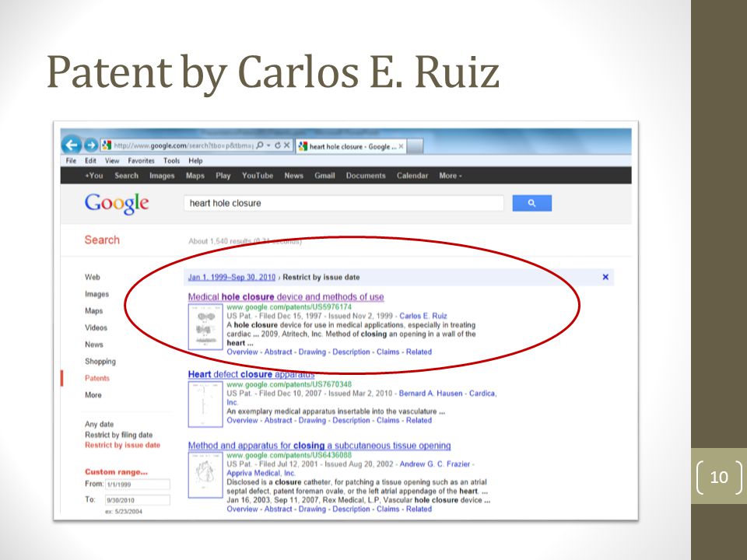
Task: Click the Appriva Medical, Inc. link
Action: [261, 472]
